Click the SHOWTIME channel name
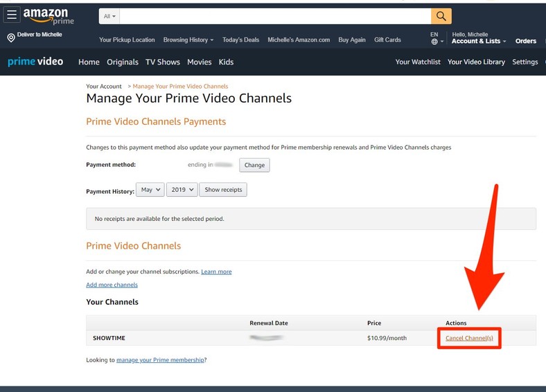This screenshot has height=392, width=546. coord(109,338)
